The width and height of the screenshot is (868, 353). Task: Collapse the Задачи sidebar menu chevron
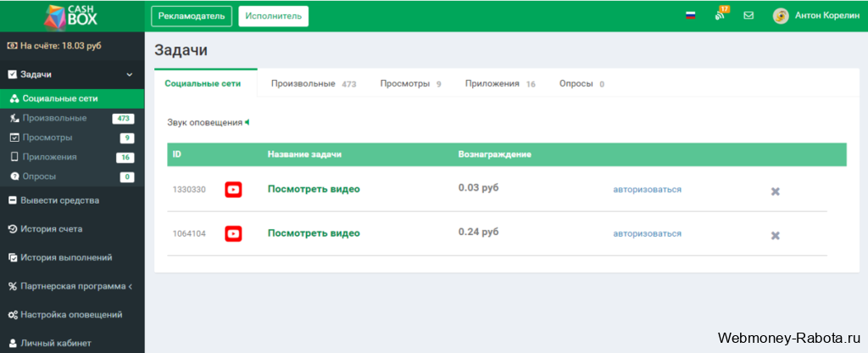(130, 75)
